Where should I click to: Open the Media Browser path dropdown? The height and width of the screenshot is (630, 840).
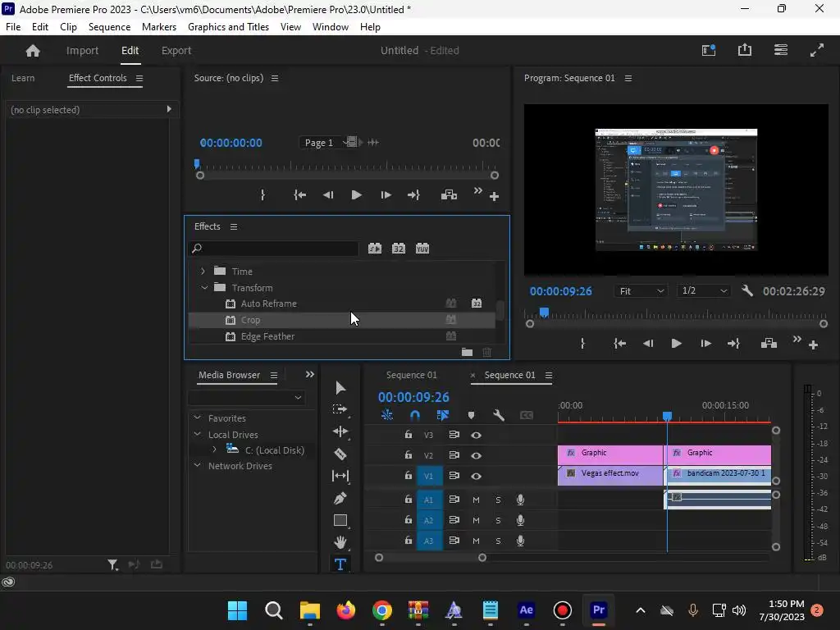pos(246,398)
